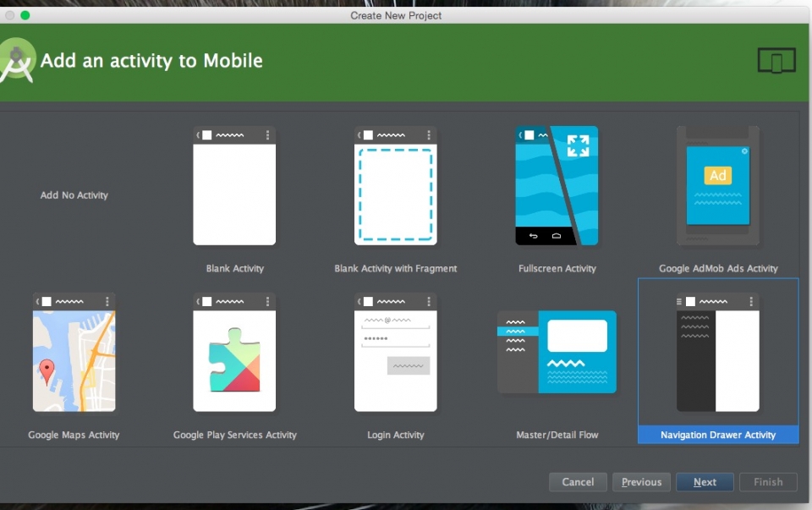812x510 pixels.
Task: Choose Blank Activity with Fragment template
Action: pyautogui.click(x=395, y=186)
